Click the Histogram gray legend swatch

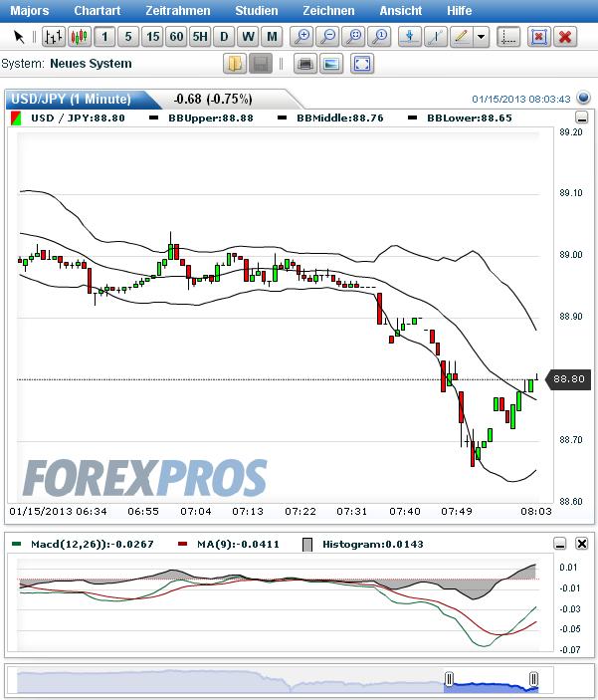pos(307,545)
